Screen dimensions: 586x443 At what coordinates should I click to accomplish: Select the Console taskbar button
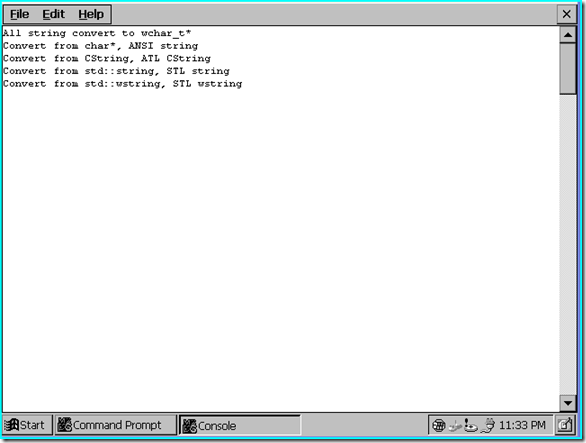[x=240, y=425]
